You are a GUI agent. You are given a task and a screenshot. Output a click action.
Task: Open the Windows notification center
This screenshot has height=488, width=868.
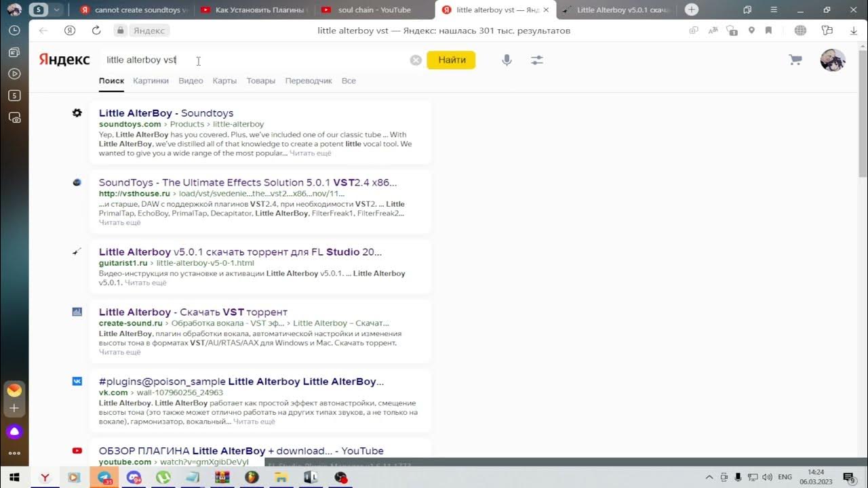coord(848,477)
